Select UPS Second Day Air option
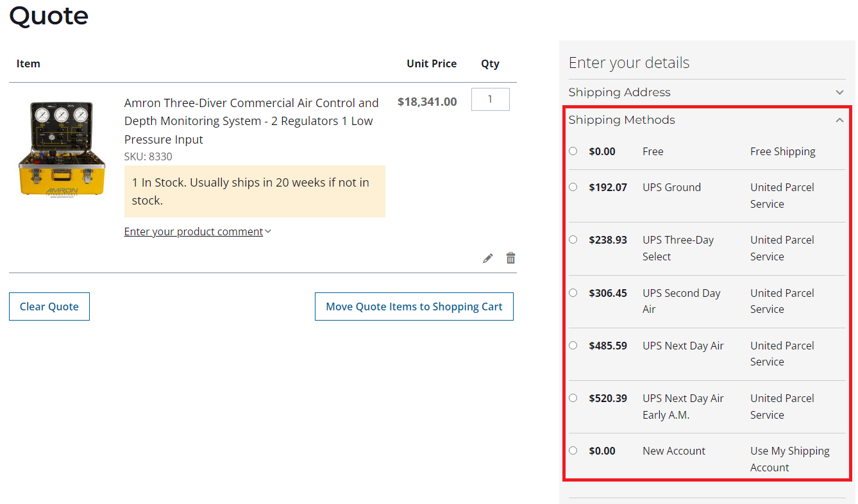 click(x=573, y=293)
